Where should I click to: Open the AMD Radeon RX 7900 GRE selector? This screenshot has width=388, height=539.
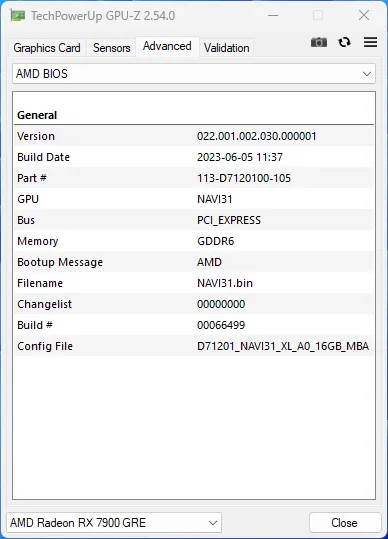click(x=114, y=523)
